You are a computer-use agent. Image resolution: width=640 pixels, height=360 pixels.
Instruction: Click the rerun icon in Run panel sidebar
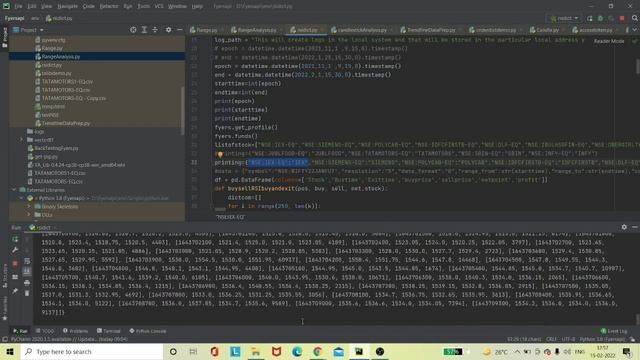pos(15,239)
